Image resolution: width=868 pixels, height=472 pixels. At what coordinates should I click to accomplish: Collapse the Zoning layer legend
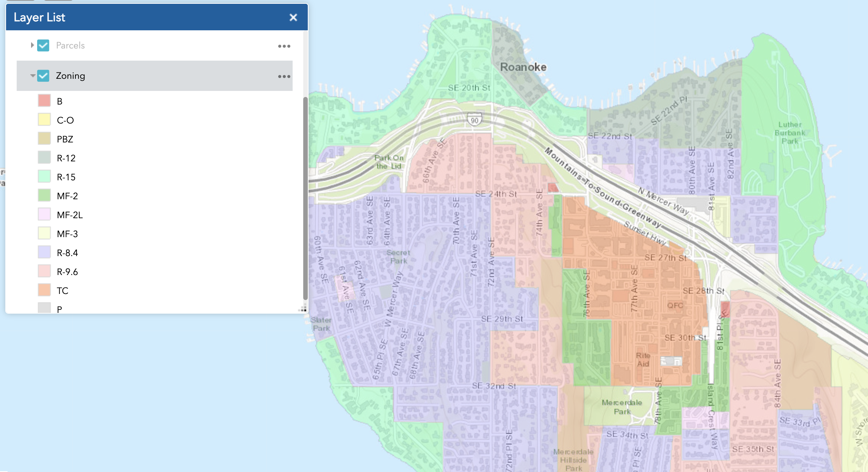tap(33, 76)
